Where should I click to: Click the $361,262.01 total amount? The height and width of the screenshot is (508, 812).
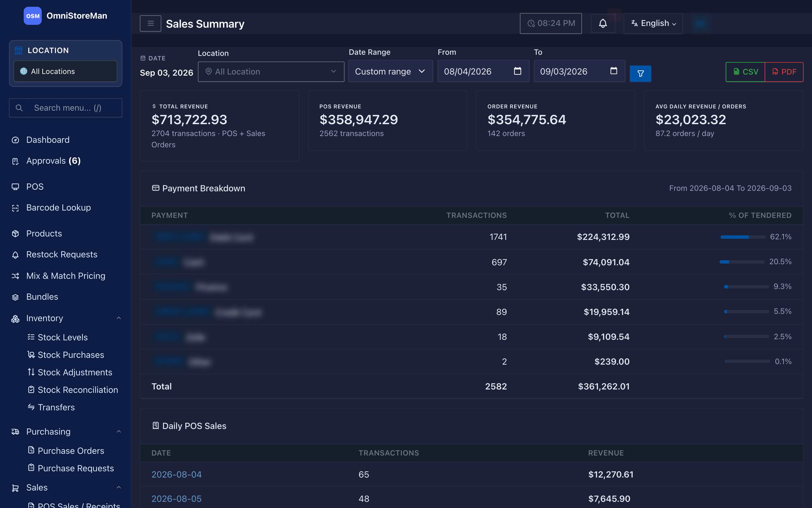coord(604,387)
